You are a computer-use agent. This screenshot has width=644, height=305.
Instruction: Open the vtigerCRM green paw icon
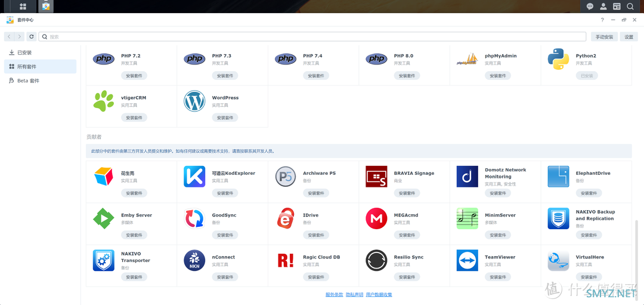tap(104, 101)
